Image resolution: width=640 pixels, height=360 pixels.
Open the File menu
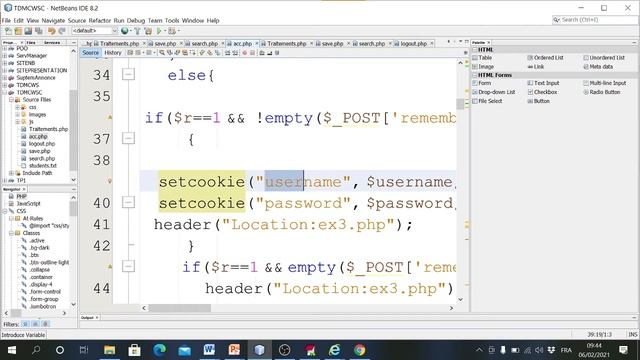[6, 20]
